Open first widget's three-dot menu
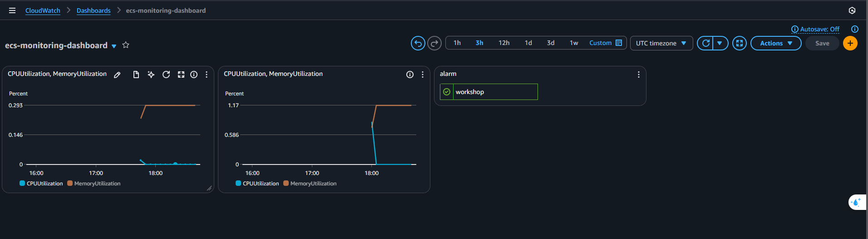The height and width of the screenshot is (239, 868). coord(207,75)
